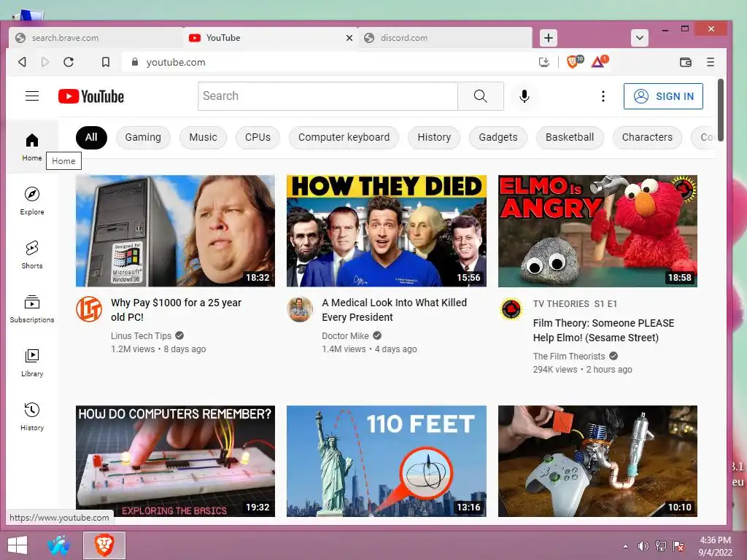Open the Xbox controller engine video thumbnail
Viewport: 747px width, 560px height.
[x=597, y=461]
